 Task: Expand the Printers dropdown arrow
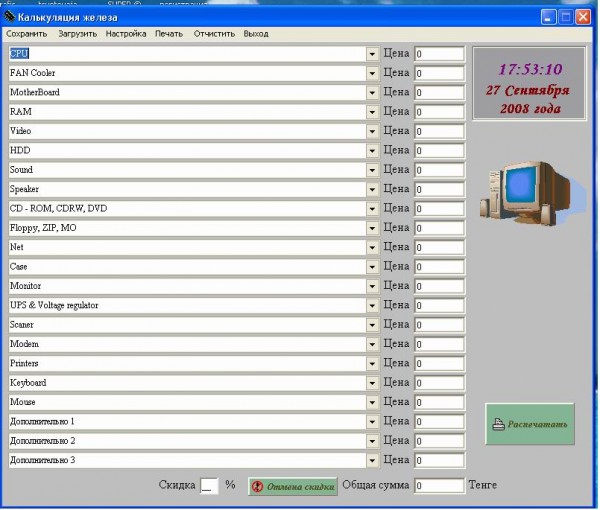tap(372, 364)
